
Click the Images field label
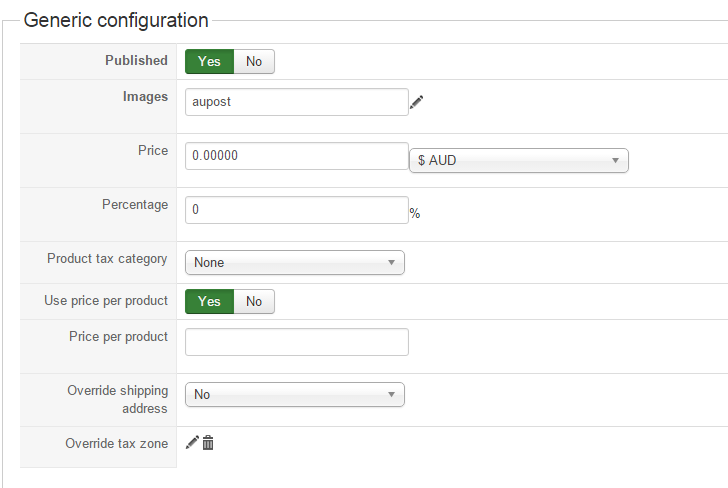pos(145,96)
